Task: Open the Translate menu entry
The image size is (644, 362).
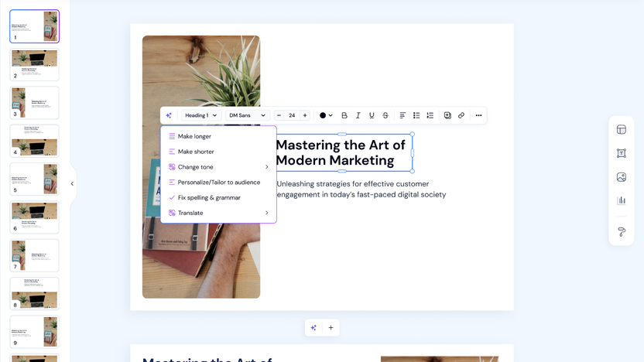Action: click(218, 213)
